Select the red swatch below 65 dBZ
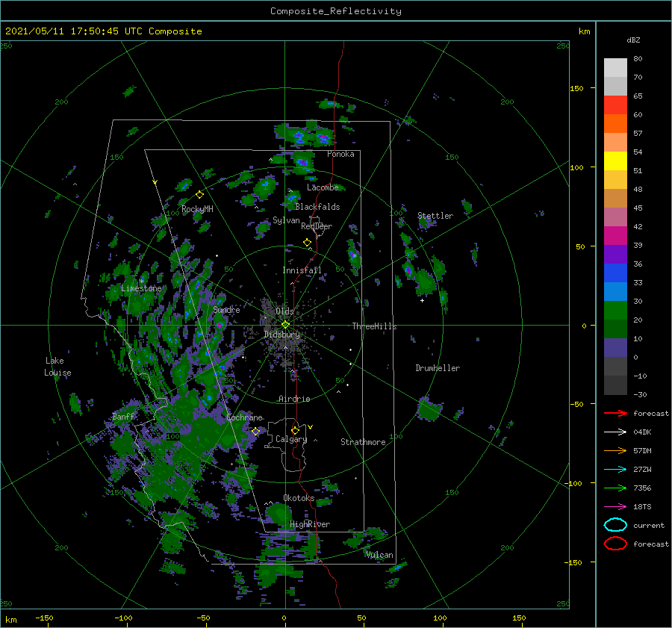 615,105
